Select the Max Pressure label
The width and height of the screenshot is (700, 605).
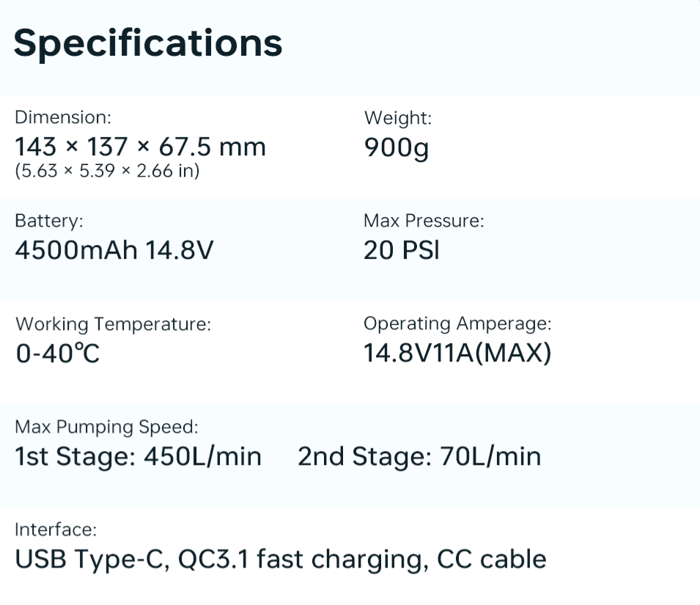coord(424,221)
